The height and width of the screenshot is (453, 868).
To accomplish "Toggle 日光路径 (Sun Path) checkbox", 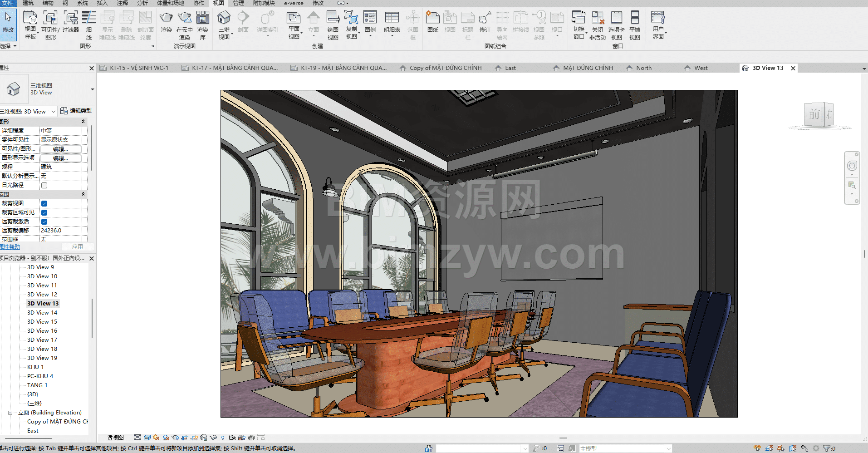I will point(44,185).
